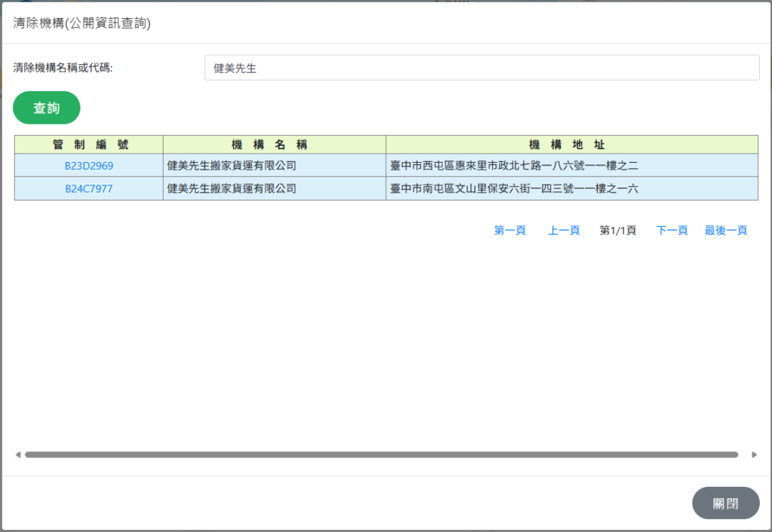Click the horizontal scrollbar left arrow
772x532 pixels.
(x=18, y=455)
